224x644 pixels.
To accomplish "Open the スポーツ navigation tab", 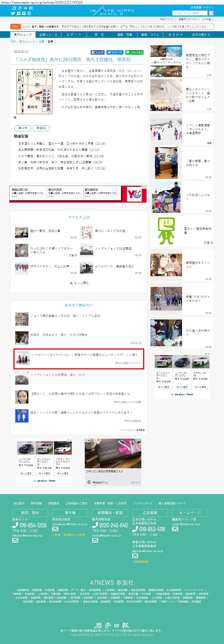I will [x=74, y=35].
